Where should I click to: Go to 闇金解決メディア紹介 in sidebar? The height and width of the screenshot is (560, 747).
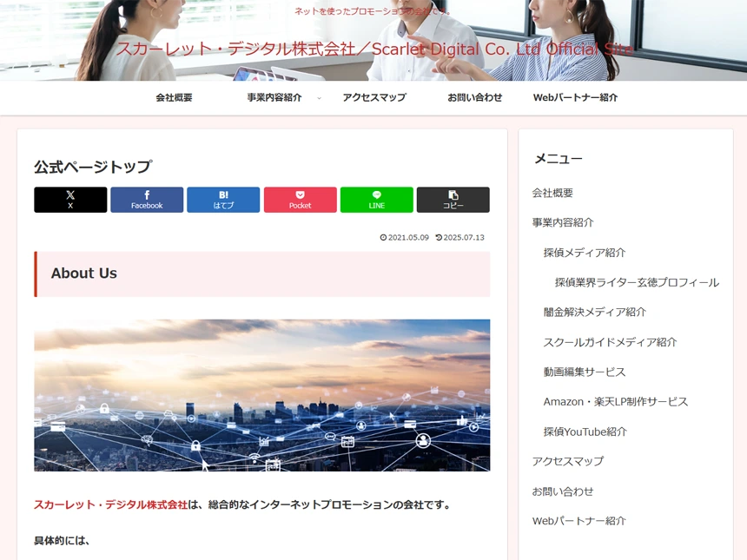(x=594, y=312)
